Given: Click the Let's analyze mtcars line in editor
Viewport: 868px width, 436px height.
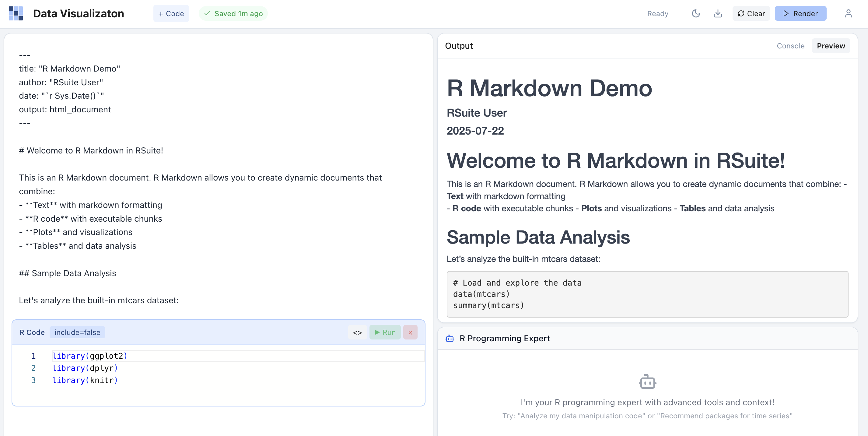Looking at the screenshot, I should 99,300.
